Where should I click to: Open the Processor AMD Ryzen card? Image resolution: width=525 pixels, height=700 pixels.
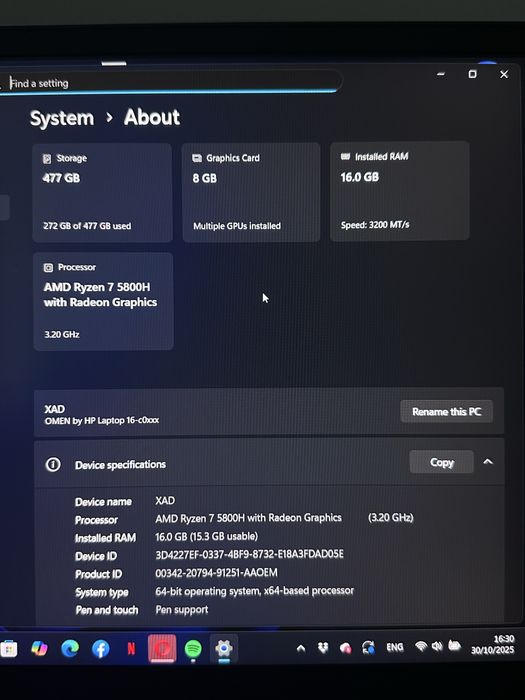tap(103, 301)
